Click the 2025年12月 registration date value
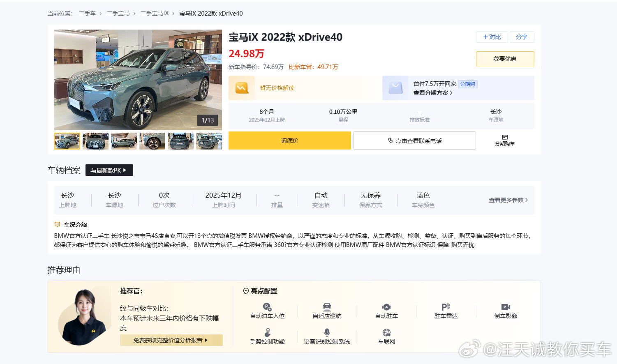 pyautogui.click(x=223, y=196)
